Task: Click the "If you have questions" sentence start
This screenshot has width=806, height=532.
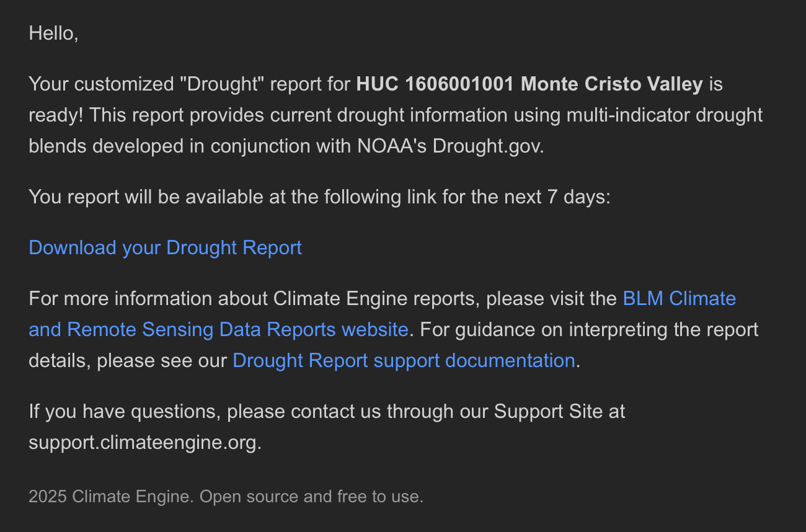Action: (125, 411)
